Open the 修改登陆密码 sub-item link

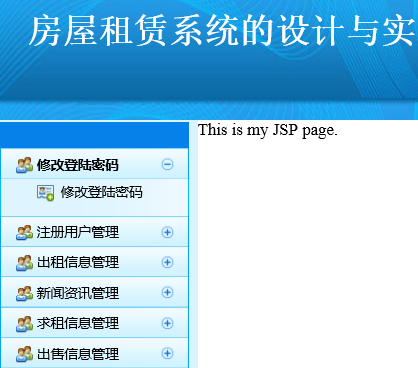pyautogui.click(x=101, y=192)
